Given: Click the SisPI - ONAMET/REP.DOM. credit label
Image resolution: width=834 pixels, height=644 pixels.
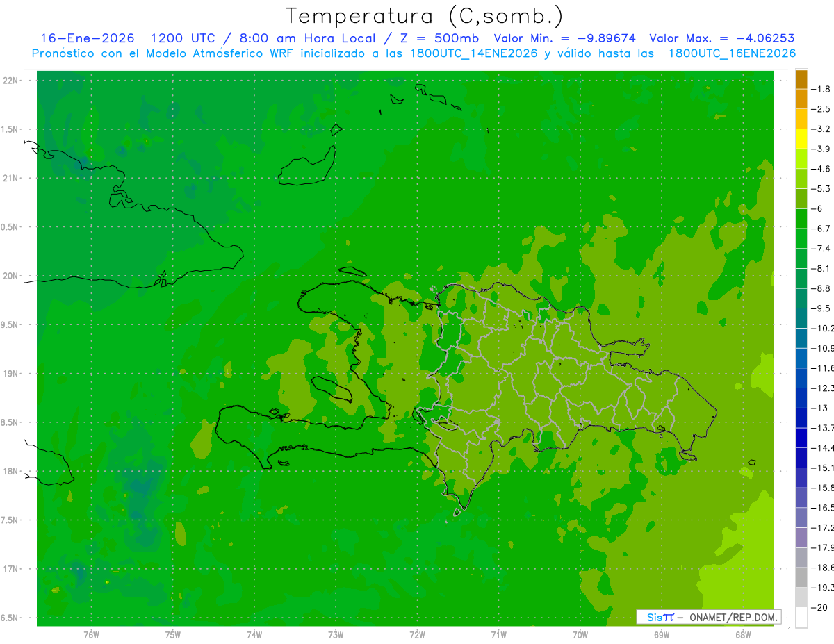Looking at the screenshot, I should (x=709, y=617).
